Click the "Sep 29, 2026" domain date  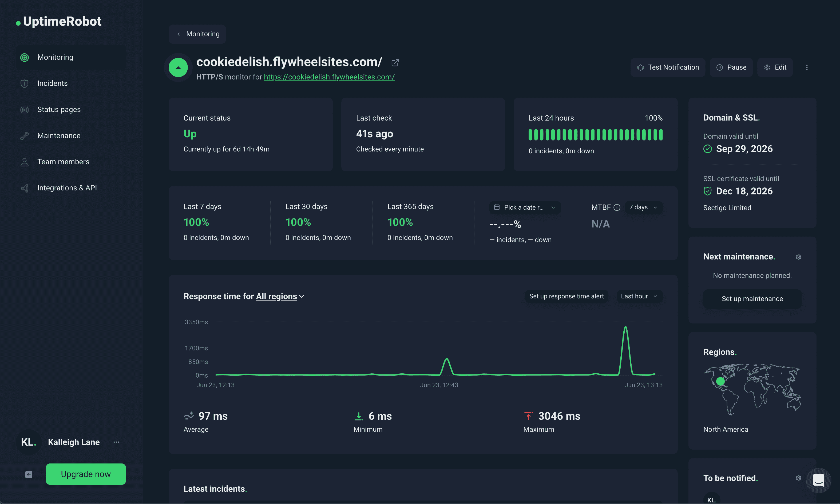(744, 149)
